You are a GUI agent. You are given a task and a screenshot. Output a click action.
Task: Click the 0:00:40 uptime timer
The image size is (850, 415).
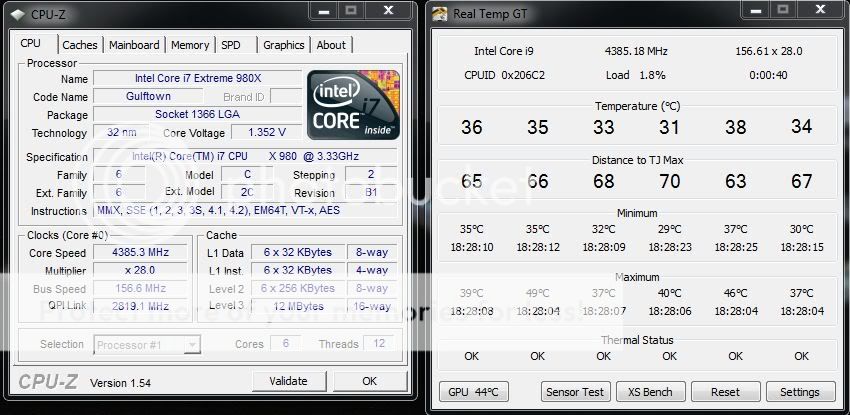click(x=768, y=75)
